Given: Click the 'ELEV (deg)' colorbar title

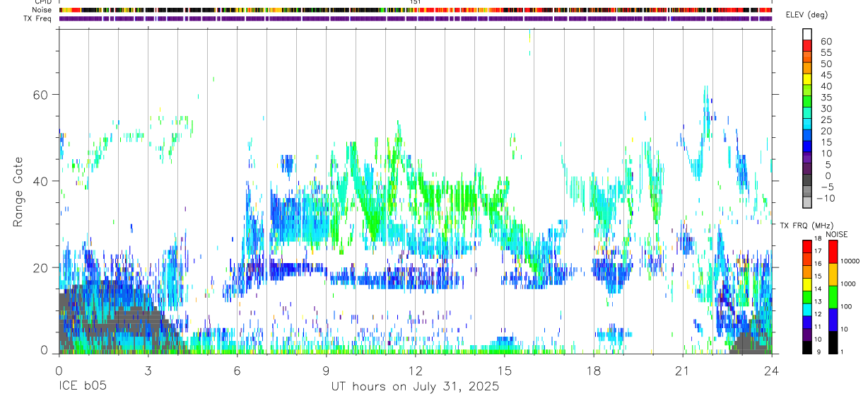Looking at the screenshot, I should [x=808, y=16].
